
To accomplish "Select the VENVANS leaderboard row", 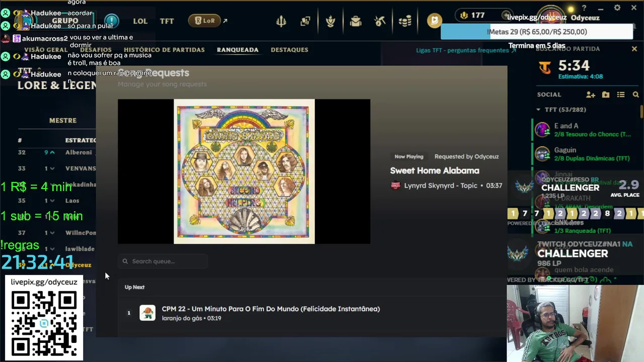I will (56, 168).
